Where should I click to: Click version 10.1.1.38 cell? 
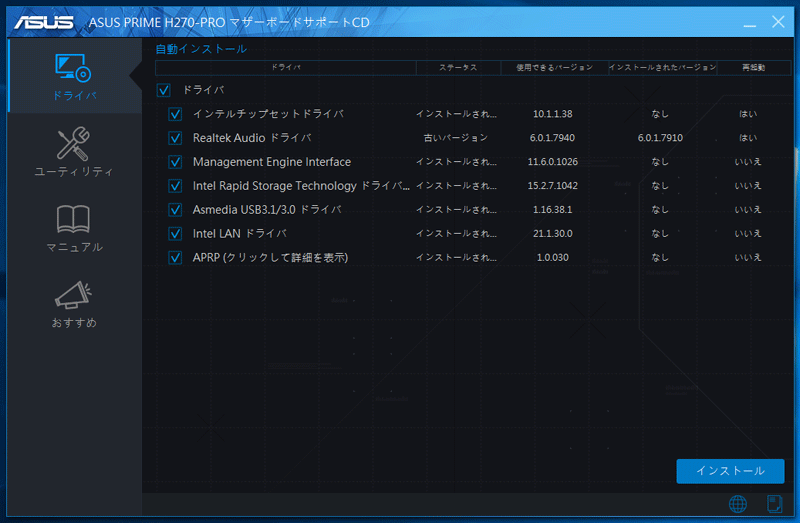(x=553, y=114)
